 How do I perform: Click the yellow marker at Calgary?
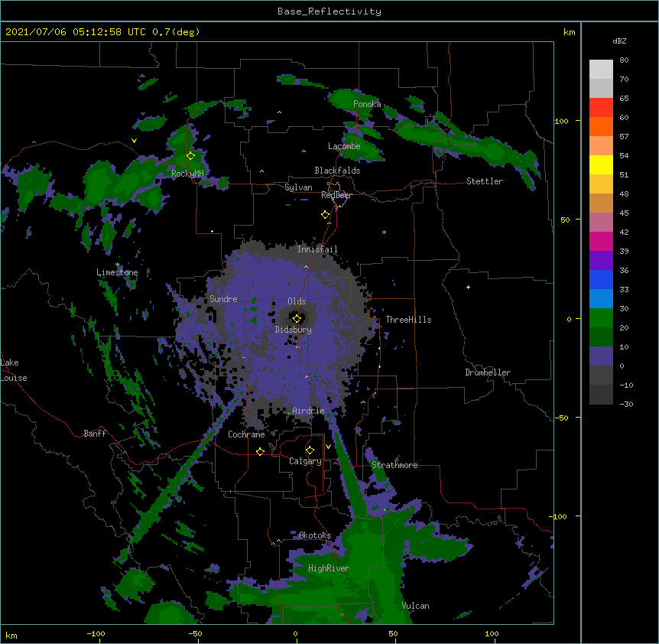click(x=310, y=450)
